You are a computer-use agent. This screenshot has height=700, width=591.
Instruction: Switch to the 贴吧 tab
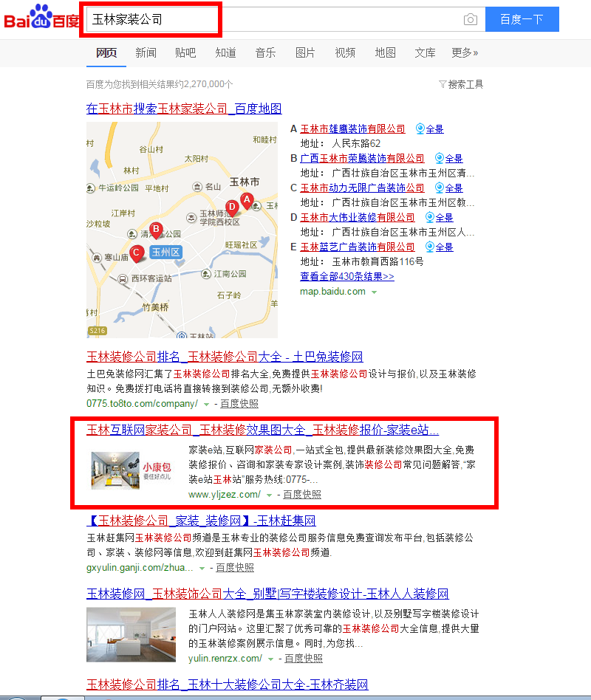(x=185, y=52)
